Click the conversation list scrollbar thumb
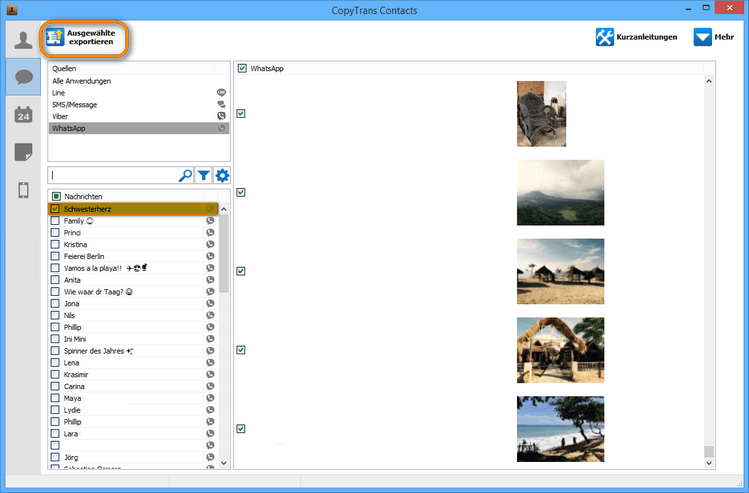 point(224,253)
